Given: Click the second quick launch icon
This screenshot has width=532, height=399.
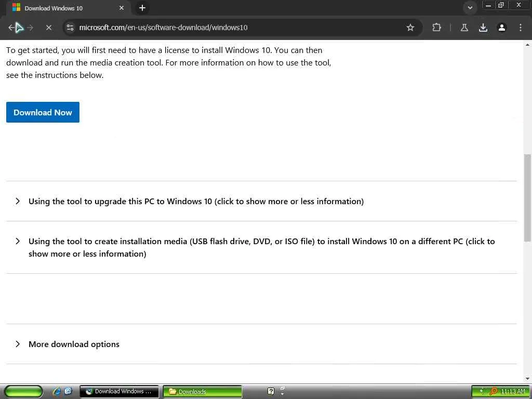Looking at the screenshot, I should click(x=68, y=392).
